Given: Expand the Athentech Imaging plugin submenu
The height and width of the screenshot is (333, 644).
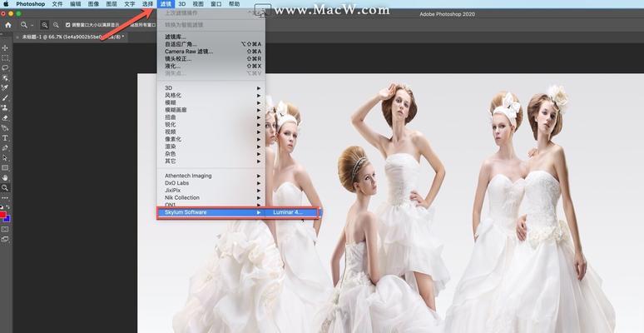Looking at the screenshot, I should point(211,176).
